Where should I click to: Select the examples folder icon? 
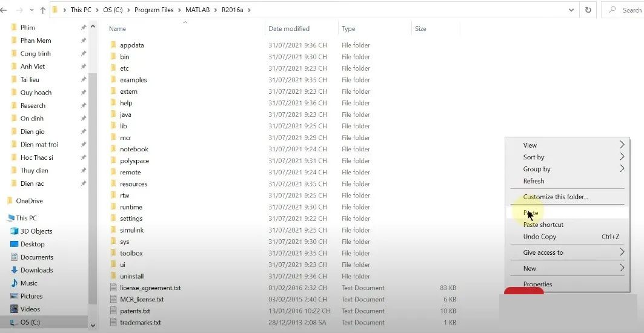113,80
